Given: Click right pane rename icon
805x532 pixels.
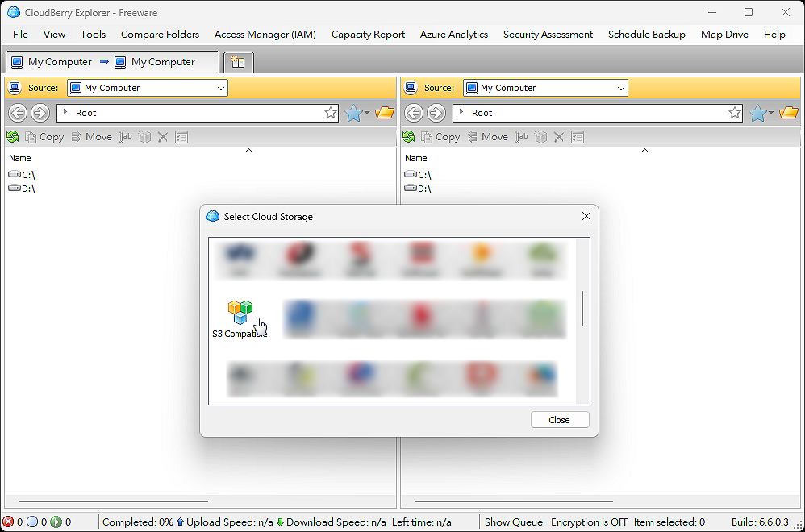Looking at the screenshot, I should (522, 137).
